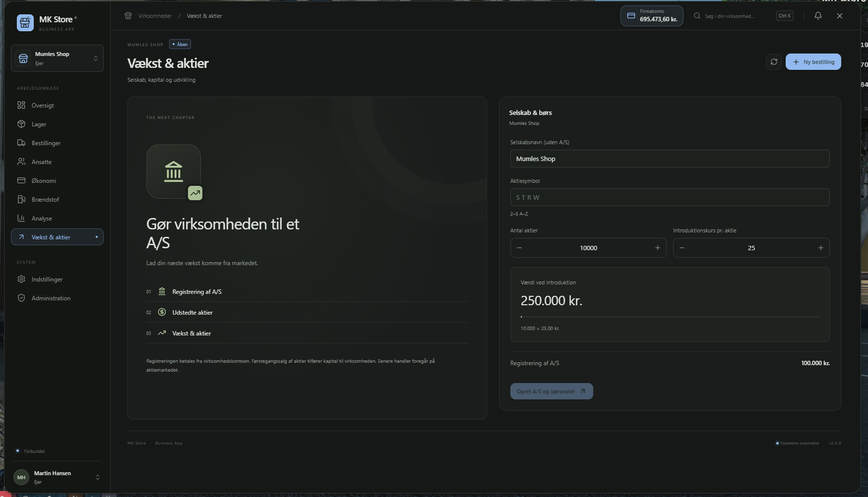Click the trending chart badge icon
Screen dimensions: 868x497
(195, 193)
